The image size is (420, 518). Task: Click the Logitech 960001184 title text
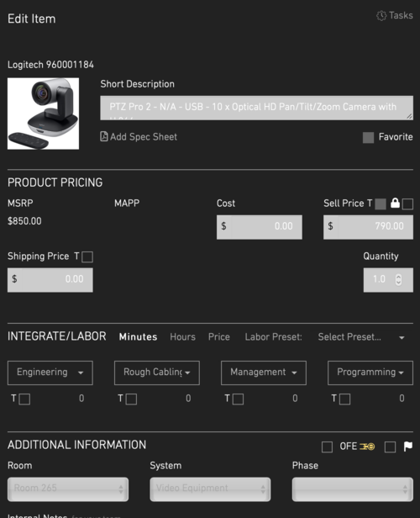pyautogui.click(x=50, y=65)
